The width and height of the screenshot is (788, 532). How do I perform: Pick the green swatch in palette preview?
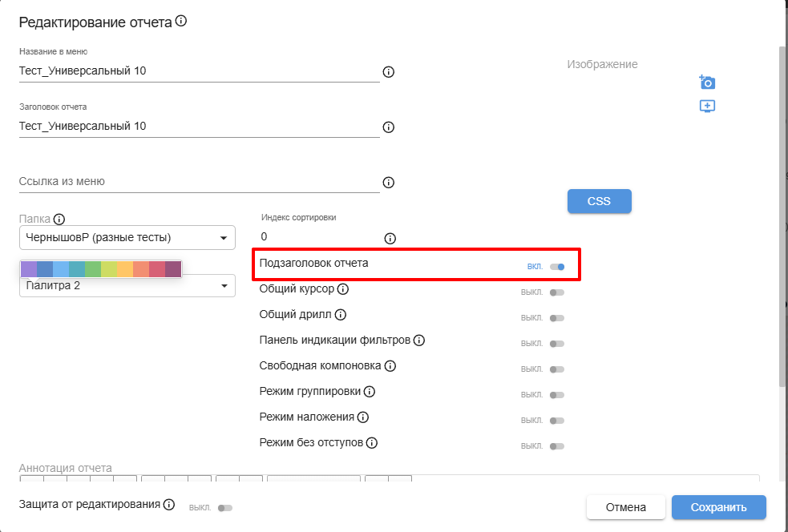(93, 269)
